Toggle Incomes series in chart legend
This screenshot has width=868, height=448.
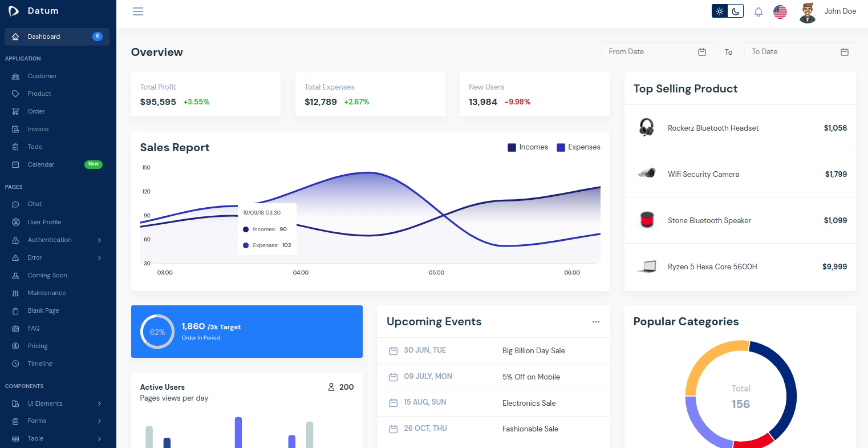click(x=528, y=147)
